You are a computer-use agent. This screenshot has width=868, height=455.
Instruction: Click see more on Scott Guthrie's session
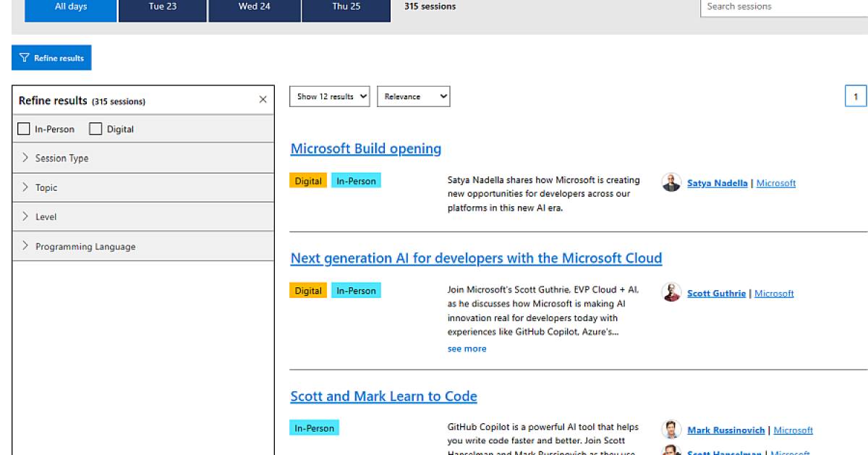coord(467,348)
